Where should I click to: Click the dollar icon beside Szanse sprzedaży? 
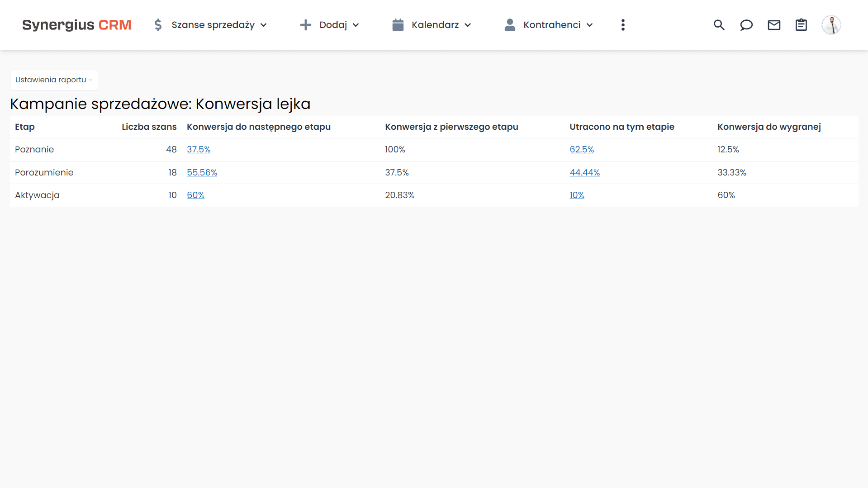pos(158,25)
